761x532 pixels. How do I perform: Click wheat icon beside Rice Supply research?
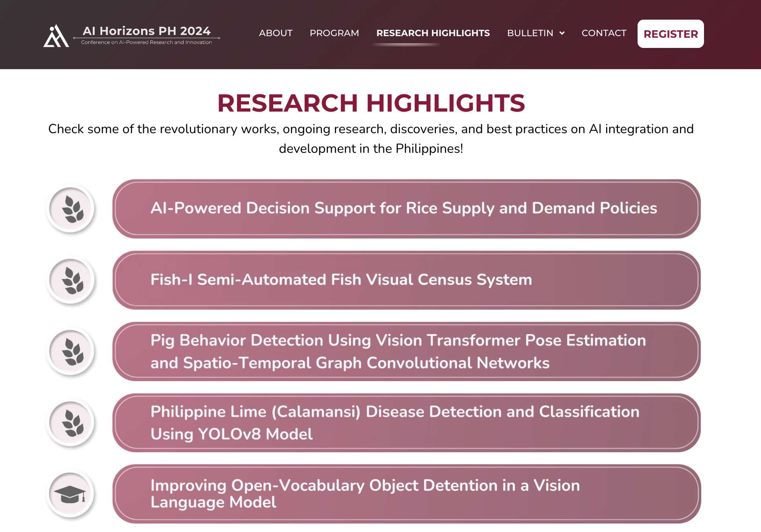(x=71, y=209)
